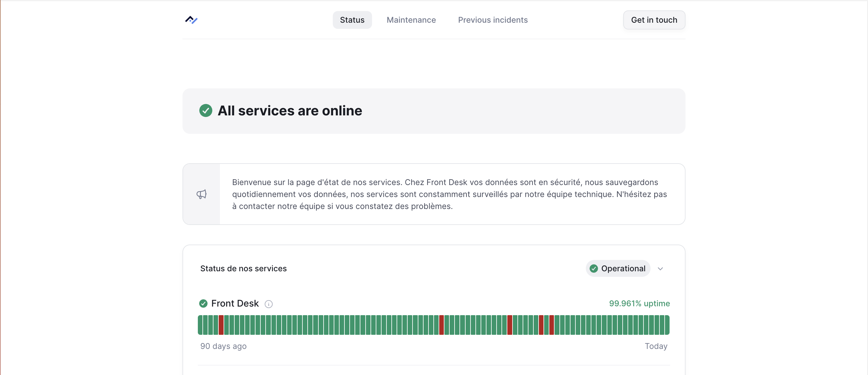
Task: Click the 99.961% uptime value
Action: point(639,303)
